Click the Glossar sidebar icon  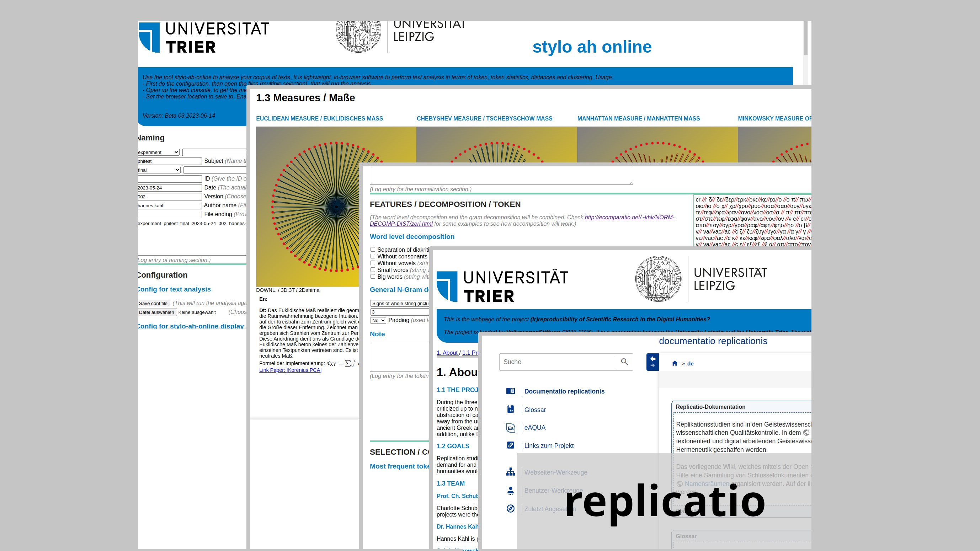(x=511, y=410)
